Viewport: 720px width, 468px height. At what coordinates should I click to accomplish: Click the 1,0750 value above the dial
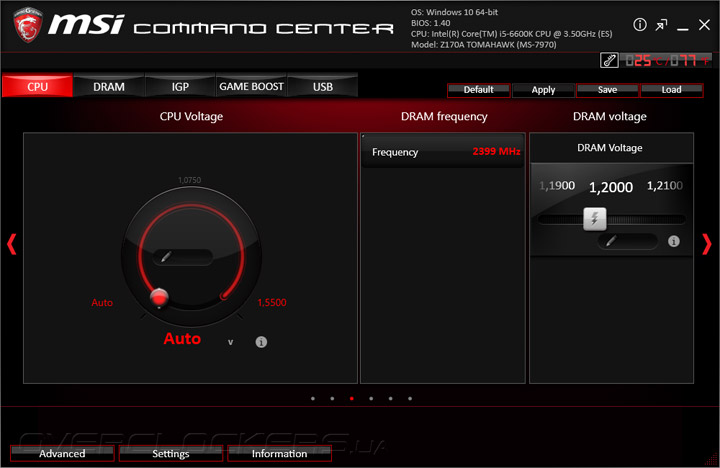[x=190, y=180]
